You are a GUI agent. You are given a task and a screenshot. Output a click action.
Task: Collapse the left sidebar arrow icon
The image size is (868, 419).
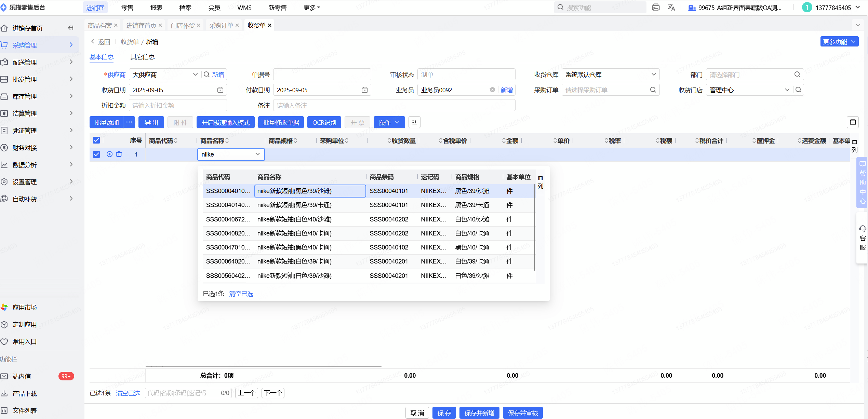coord(71,28)
